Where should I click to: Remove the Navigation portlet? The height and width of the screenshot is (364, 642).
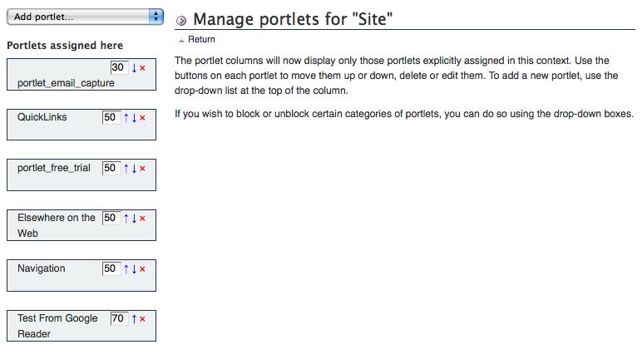[142, 268]
